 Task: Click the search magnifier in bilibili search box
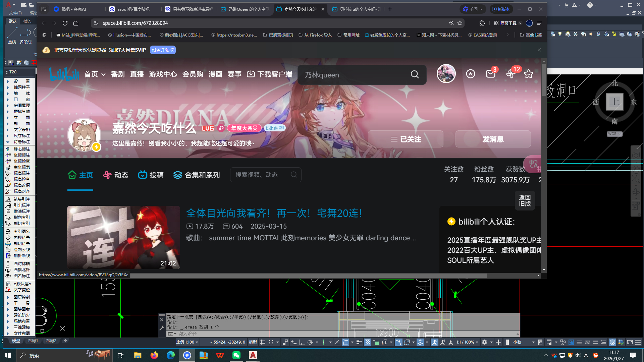pyautogui.click(x=415, y=74)
